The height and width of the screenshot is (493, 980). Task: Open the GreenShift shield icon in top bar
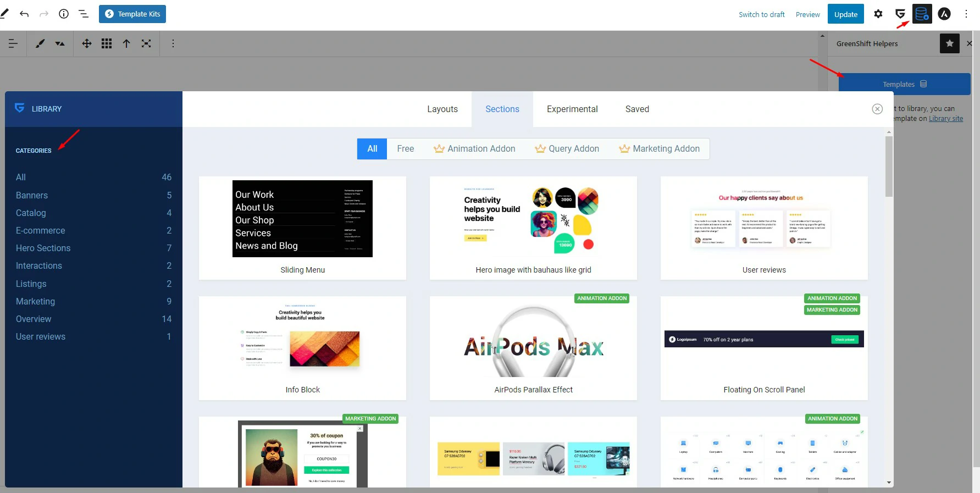point(900,14)
